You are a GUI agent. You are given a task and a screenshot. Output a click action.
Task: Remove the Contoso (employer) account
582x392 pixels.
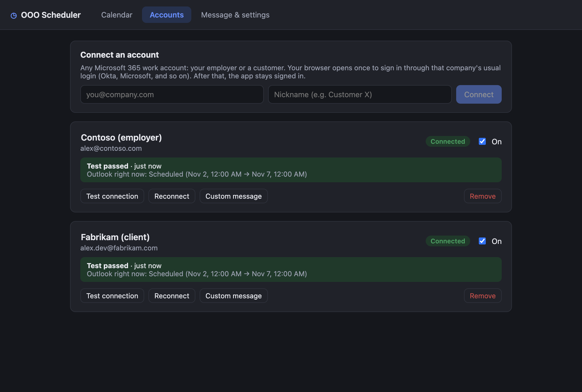point(483,196)
